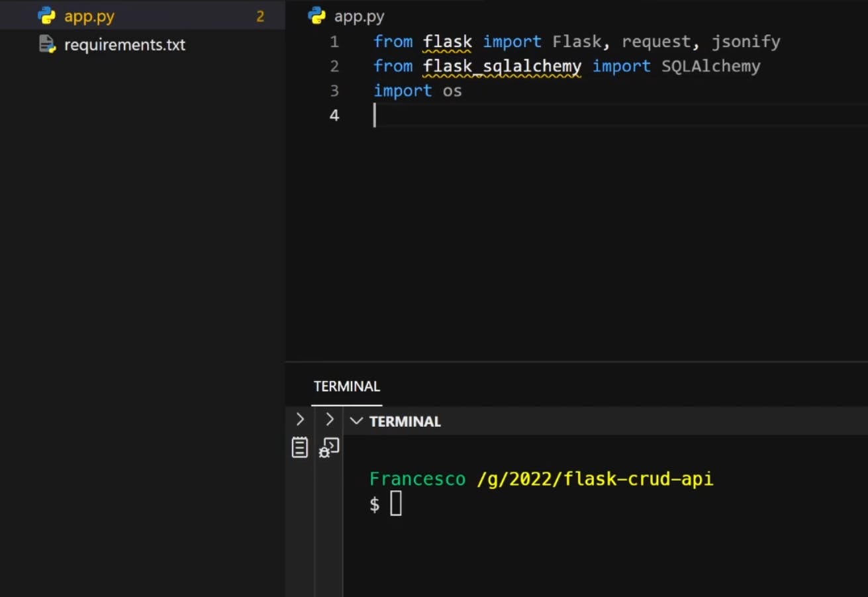Collapse the TERMINAL section chevron
The width and height of the screenshot is (868, 597).
pyautogui.click(x=356, y=421)
